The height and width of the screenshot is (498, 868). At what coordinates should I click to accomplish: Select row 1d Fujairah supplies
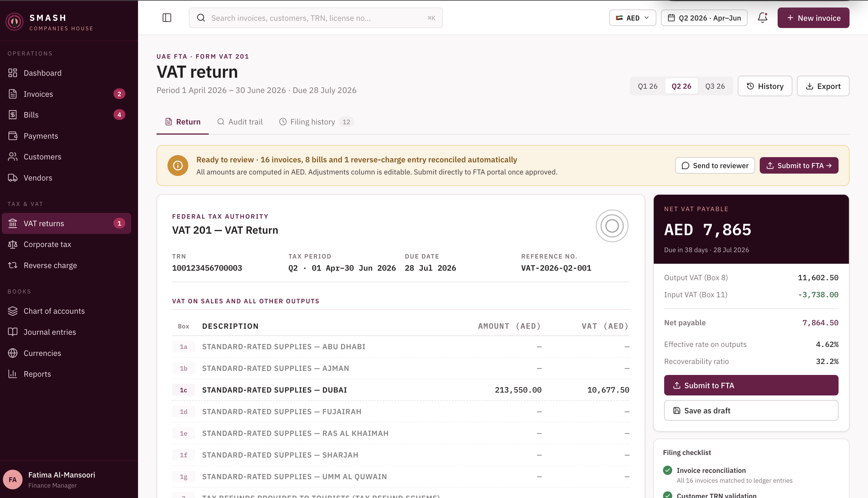401,411
